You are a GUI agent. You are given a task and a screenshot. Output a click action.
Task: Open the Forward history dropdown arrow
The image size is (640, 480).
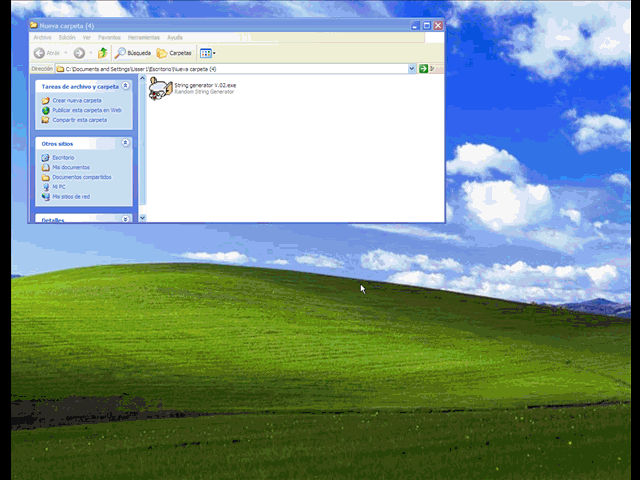click(91, 53)
